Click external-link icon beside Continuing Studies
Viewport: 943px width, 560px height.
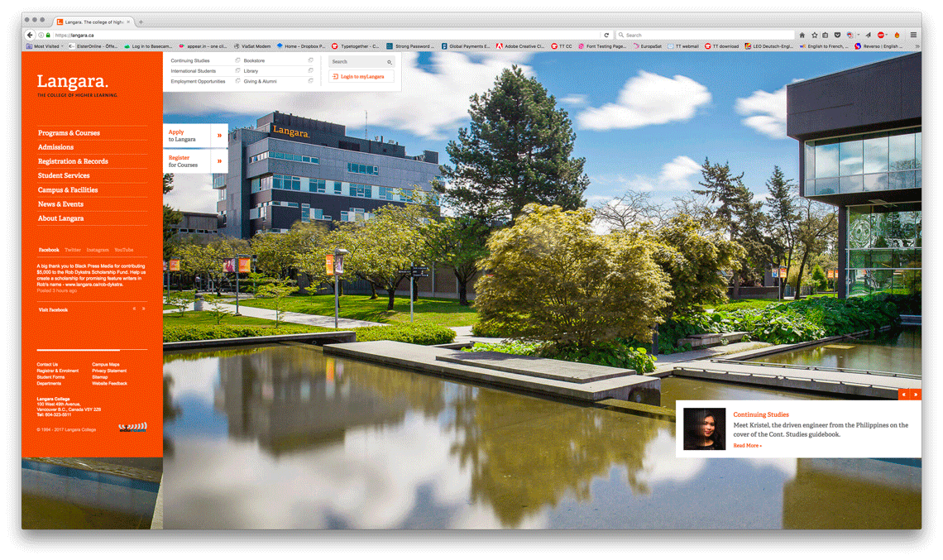pyautogui.click(x=237, y=60)
